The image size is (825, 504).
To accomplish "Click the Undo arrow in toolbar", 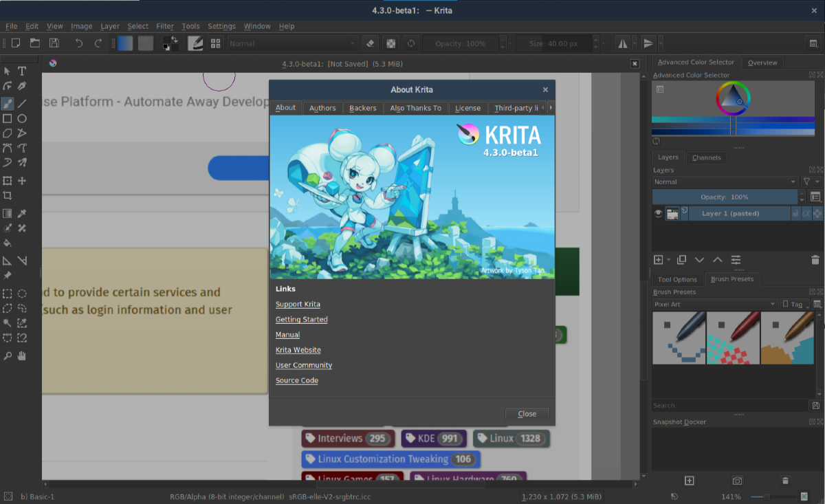I will [x=79, y=43].
